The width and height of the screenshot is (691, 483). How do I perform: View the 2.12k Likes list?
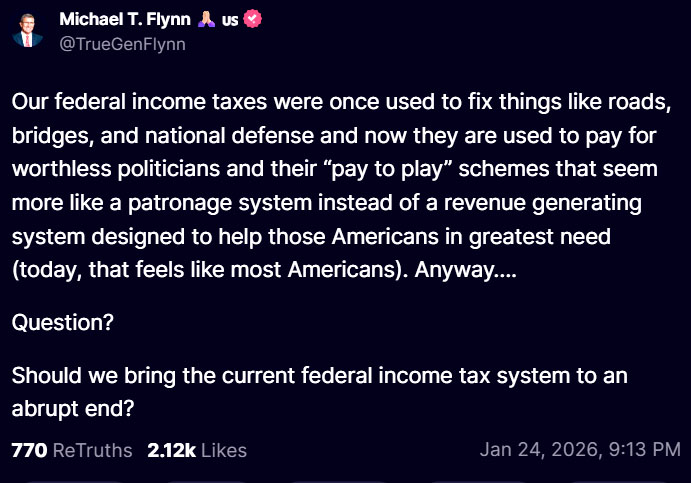click(x=197, y=450)
